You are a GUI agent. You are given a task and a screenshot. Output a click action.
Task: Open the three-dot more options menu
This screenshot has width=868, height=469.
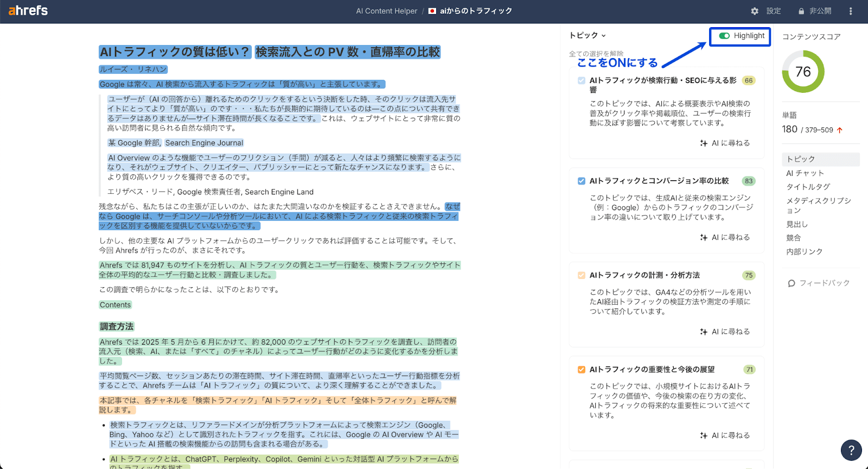[850, 11]
